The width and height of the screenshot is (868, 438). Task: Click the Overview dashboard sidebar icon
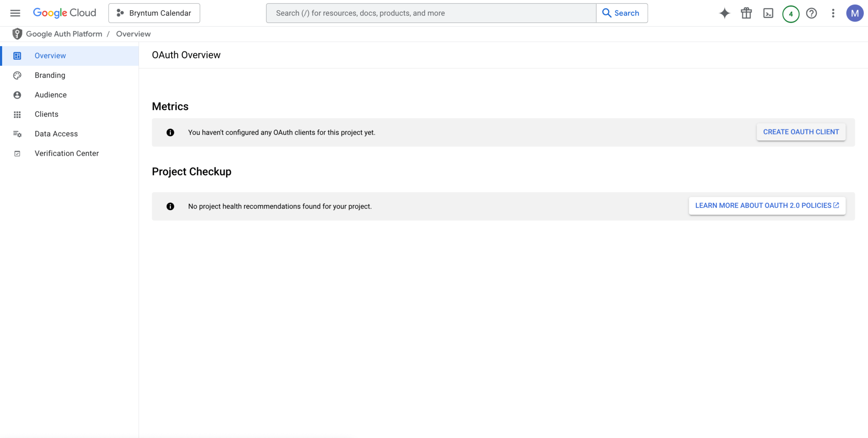click(17, 56)
